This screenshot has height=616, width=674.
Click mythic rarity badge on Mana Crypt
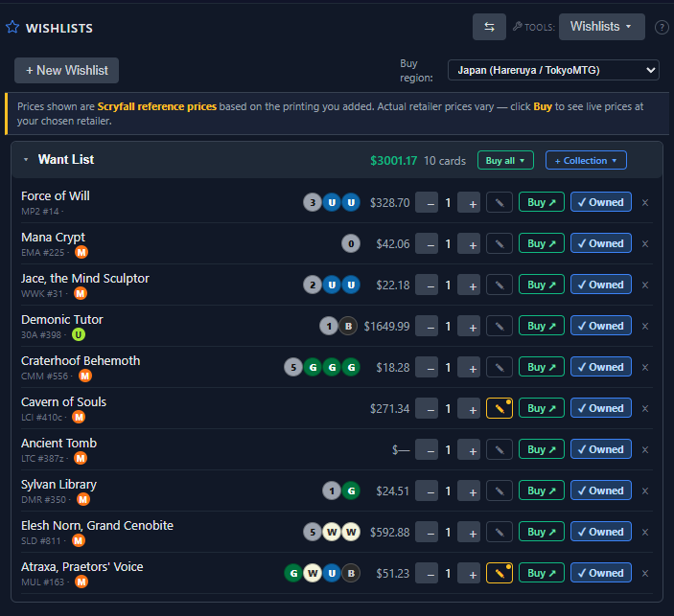(x=81, y=252)
